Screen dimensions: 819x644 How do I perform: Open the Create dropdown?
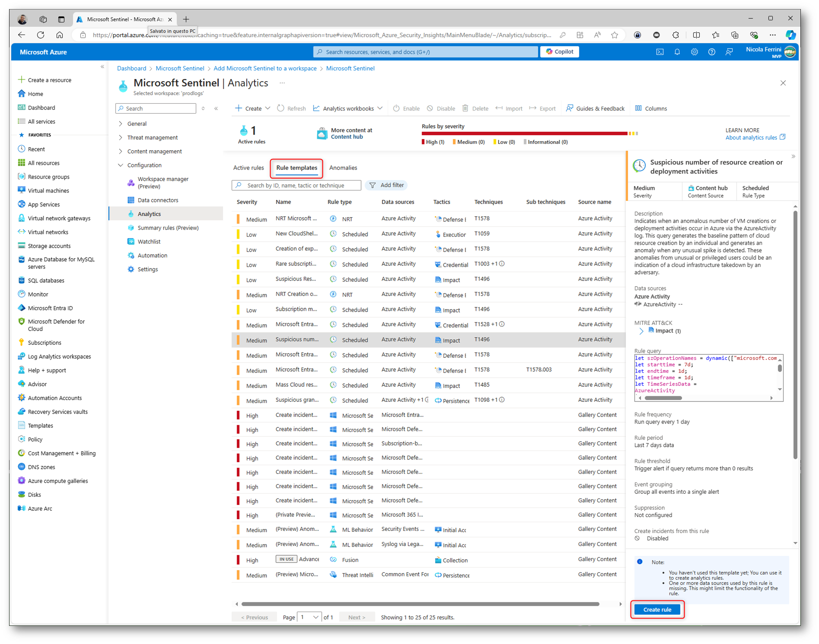[253, 108]
